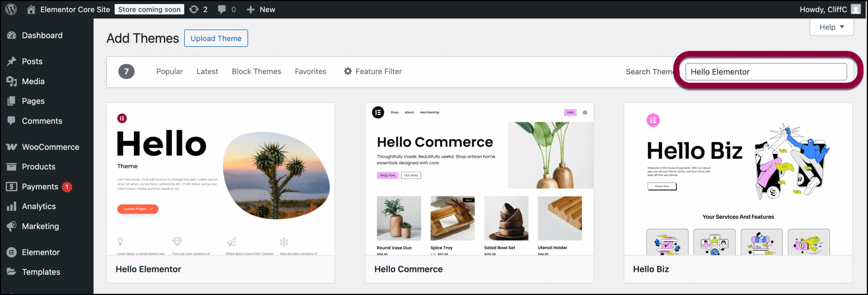This screenshot has width=868, height=295.
Task: Click the Store coming soon badge
Action: tap(149, 10)
